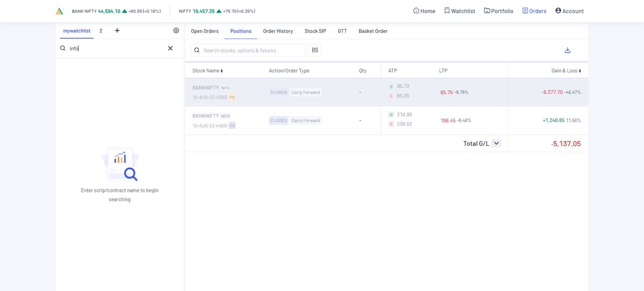Click the LTP column header
The height and width of the screenshot is (291, 644).
(x=443, y=71)
